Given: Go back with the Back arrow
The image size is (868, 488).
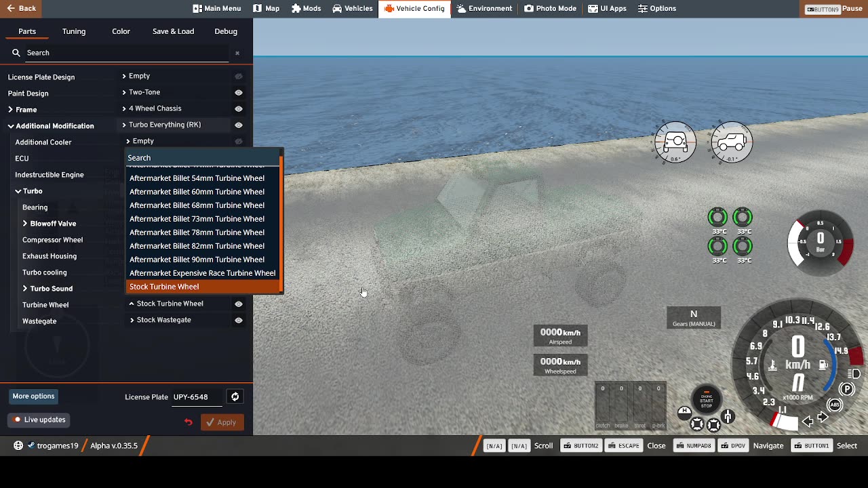Looking at the screenshot, I should pos(20,8).
